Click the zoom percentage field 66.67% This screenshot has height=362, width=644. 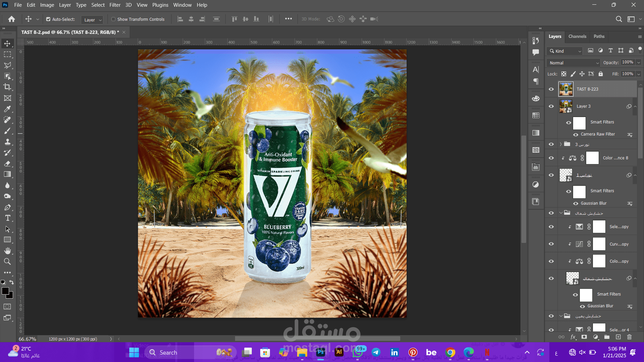point(27,339)
